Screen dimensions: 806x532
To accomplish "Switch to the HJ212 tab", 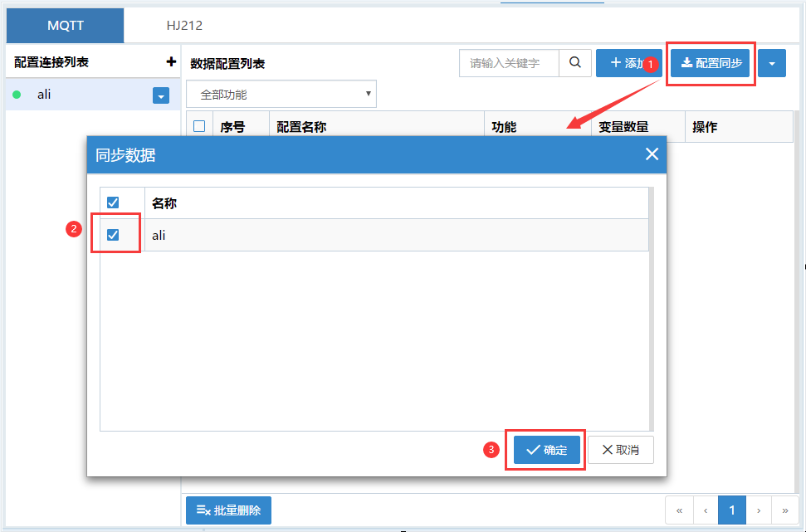I will tap(184, 26).
